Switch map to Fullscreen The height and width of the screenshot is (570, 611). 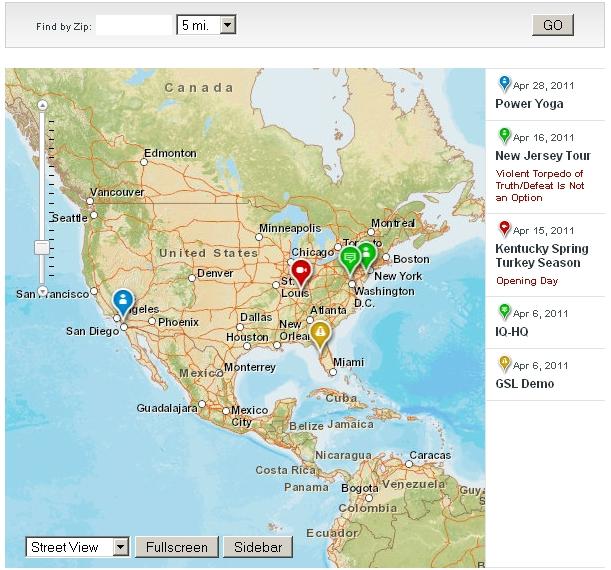click(x=177, y=547)
